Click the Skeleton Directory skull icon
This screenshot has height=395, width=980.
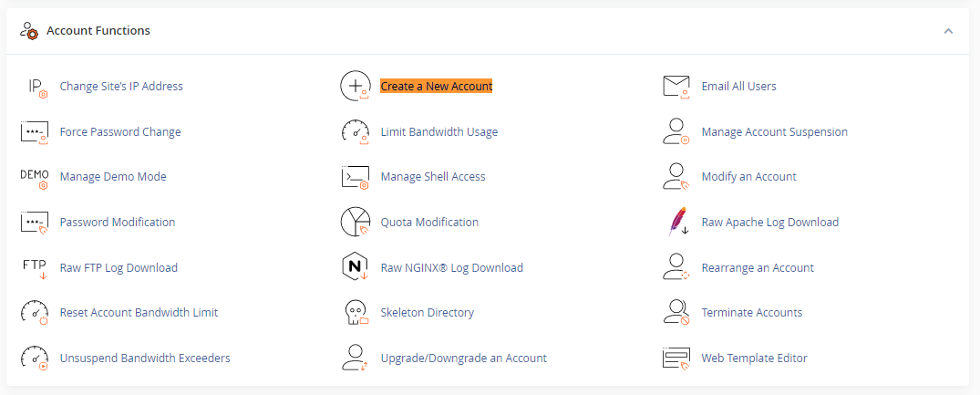coord(355,313)
